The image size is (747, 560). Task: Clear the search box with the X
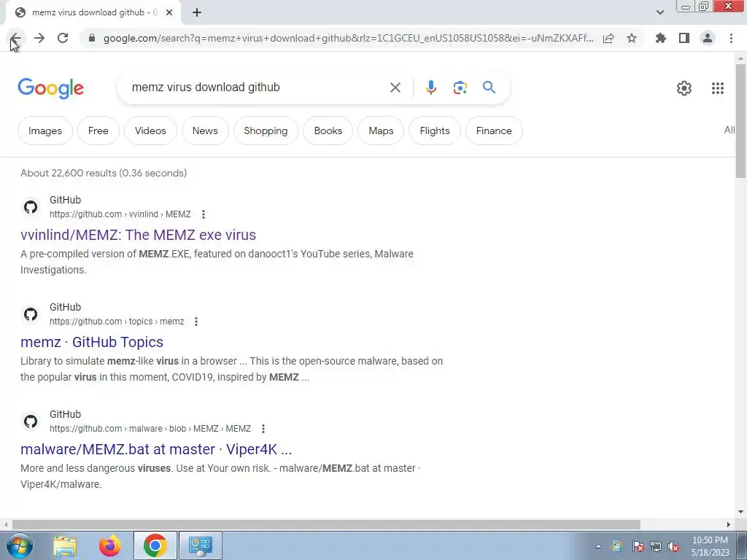(x=395, y=87)
